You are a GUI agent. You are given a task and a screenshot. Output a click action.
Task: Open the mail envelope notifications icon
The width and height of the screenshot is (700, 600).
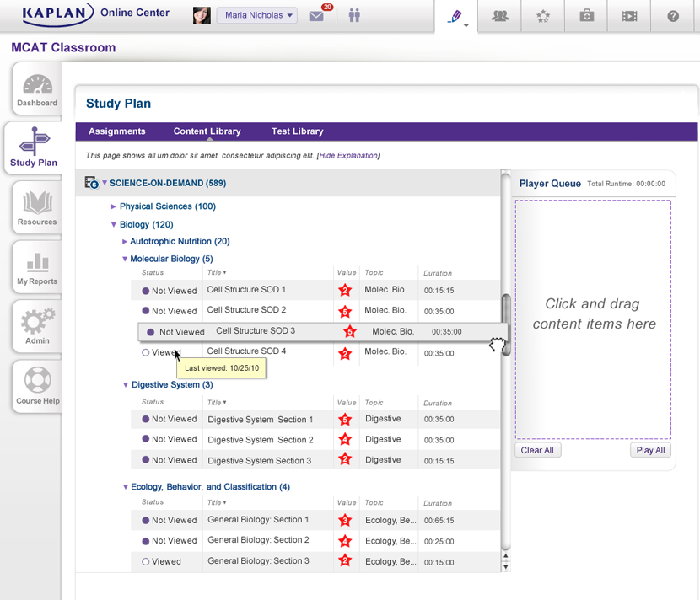[317, 16]
